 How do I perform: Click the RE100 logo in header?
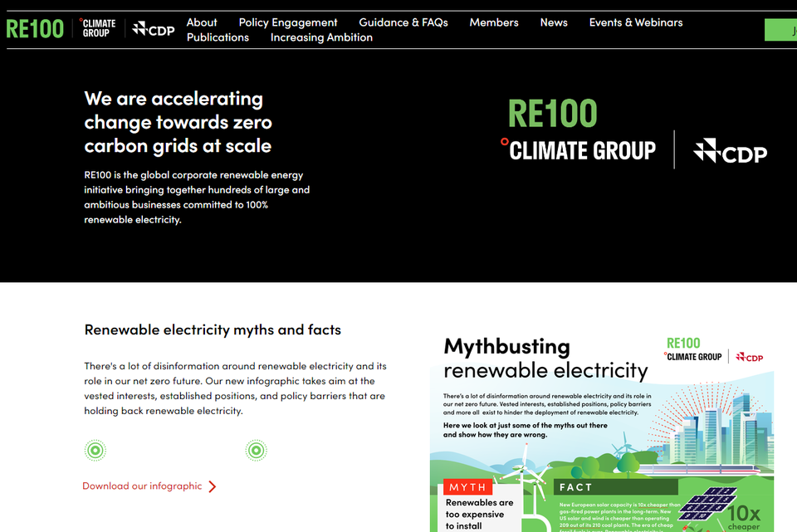click(x=35, y=28)
